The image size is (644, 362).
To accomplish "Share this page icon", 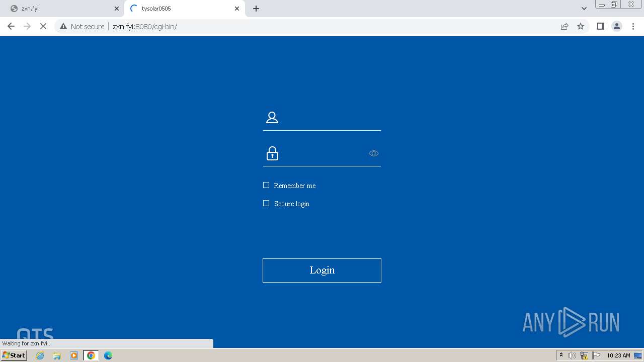I will point(565,26).
